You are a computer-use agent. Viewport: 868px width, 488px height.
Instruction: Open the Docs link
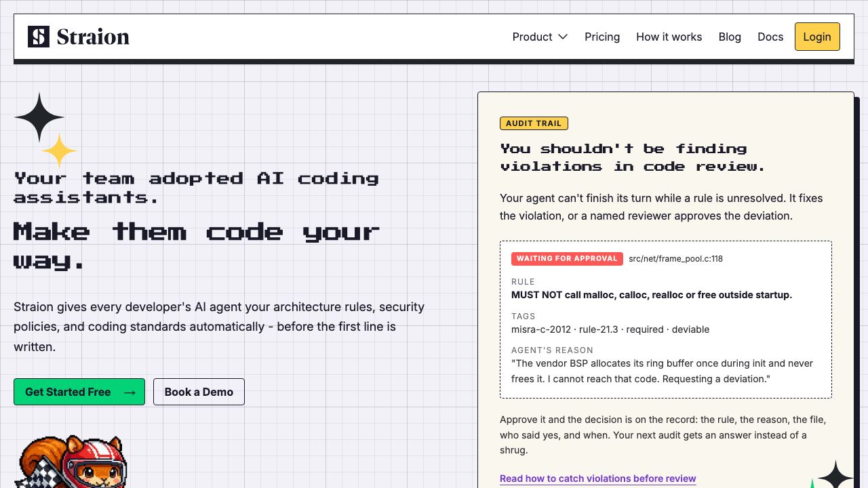click(770, 37)
